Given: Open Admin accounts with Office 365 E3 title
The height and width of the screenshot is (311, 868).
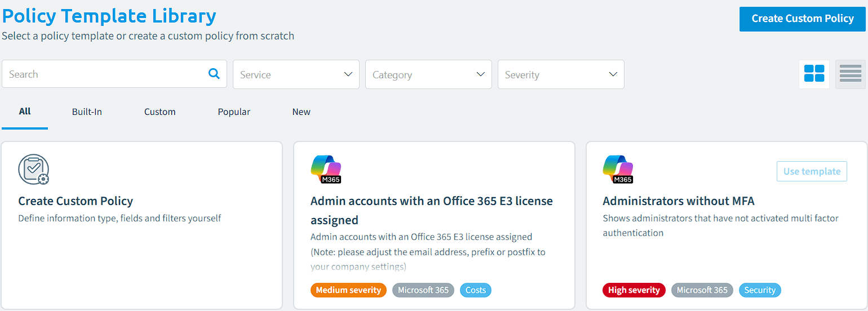Looking at the screenshot, I should pos(432,210).
